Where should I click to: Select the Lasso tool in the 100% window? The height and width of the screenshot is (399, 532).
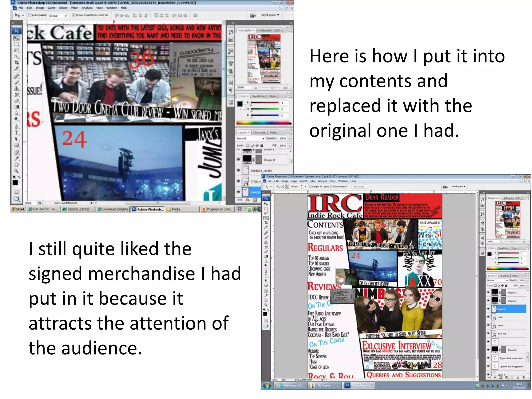(266, 213)
